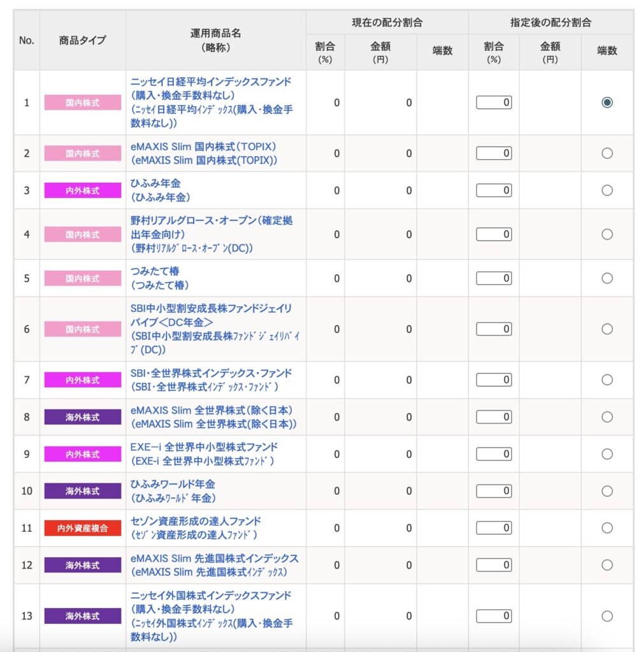Select the 端数 radio for ひふみ年金

pos(606,190)
